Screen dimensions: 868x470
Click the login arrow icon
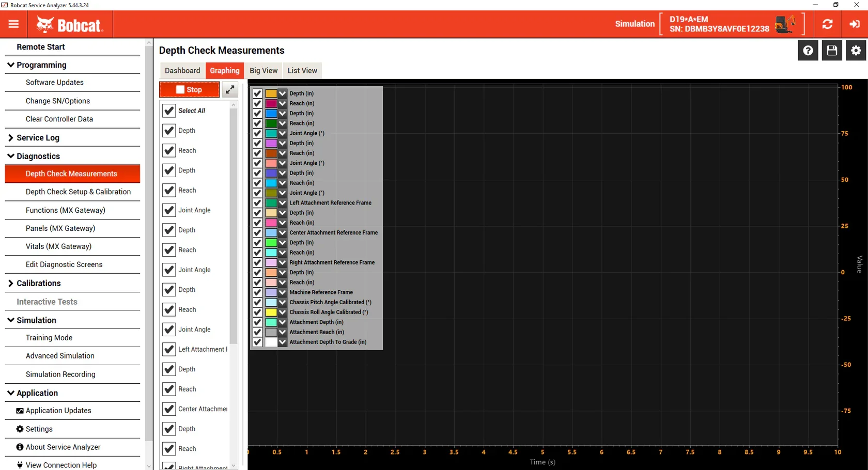tap(855, 24)
